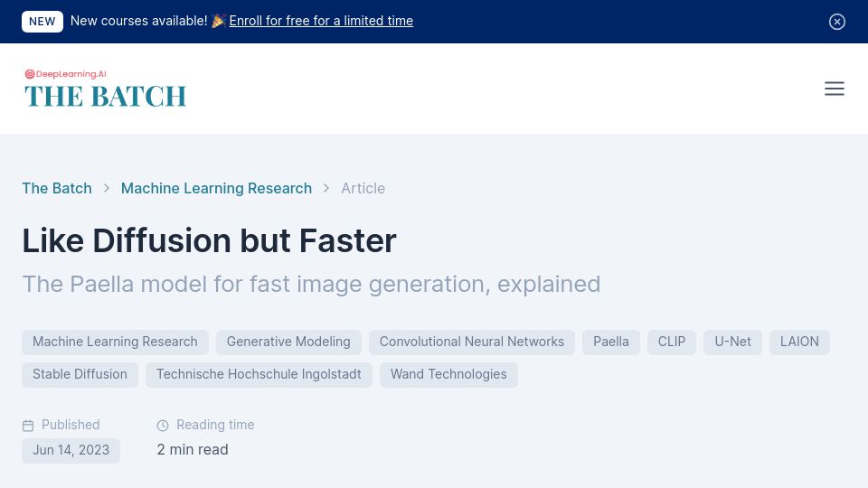Close the new courses announcement banner

(836, 22)
